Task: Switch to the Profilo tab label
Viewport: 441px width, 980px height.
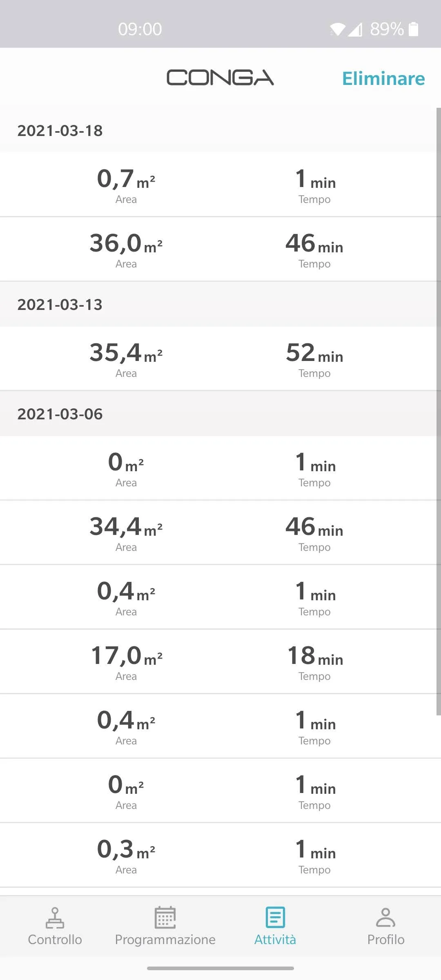Action: [x=385, y=939]
